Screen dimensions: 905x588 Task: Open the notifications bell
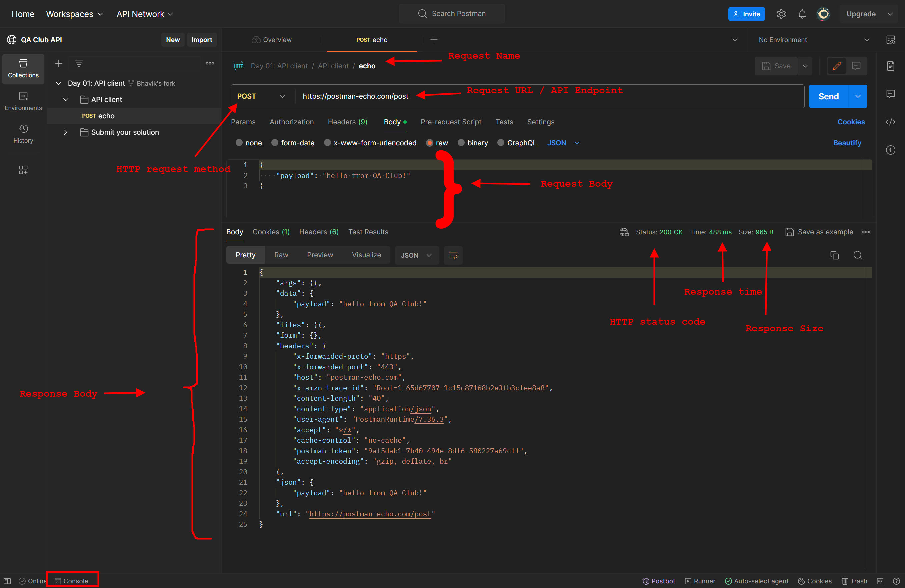802,14
